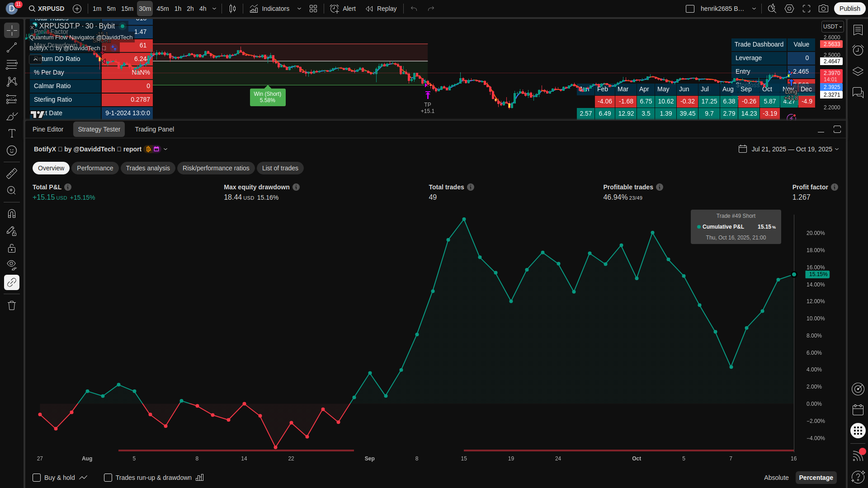Image resolution: width=868 pixels, height=488 pixels.
Task: Select the trend line drawing tool
Action: [12, 47]
